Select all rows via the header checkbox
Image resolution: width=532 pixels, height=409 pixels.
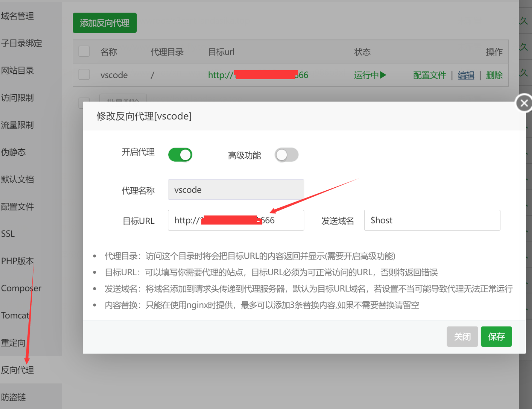click(x=84, y=51)
